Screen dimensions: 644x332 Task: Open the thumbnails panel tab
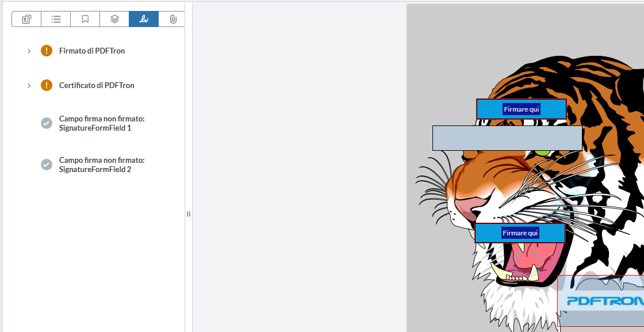pyautogui.click(x=26, y=19)
